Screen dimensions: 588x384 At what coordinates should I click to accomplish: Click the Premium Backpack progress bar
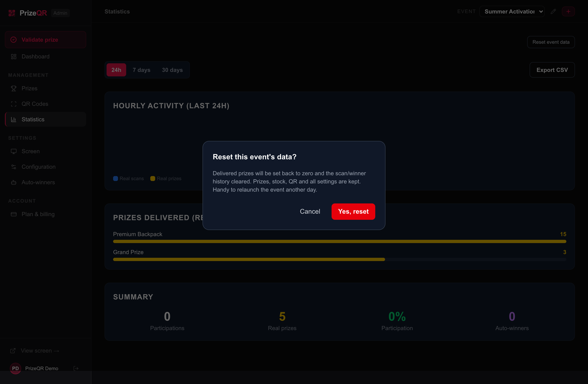pos(340,241)
